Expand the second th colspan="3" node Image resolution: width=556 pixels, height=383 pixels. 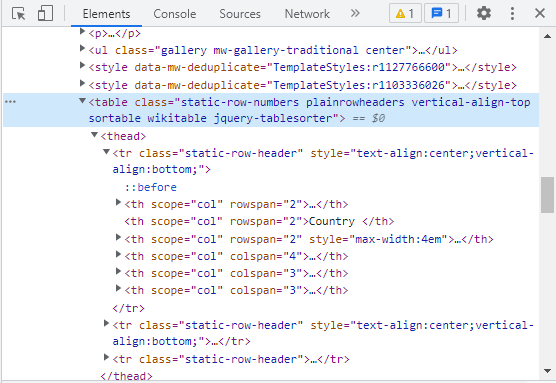[x=118, y=288]
